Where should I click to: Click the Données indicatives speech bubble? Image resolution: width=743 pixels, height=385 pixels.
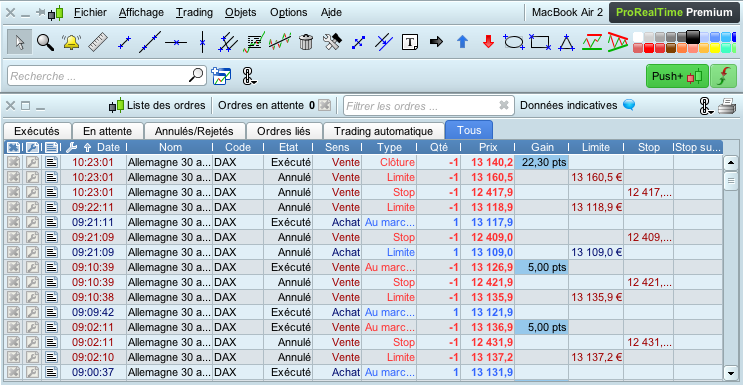tap(629, 105)
